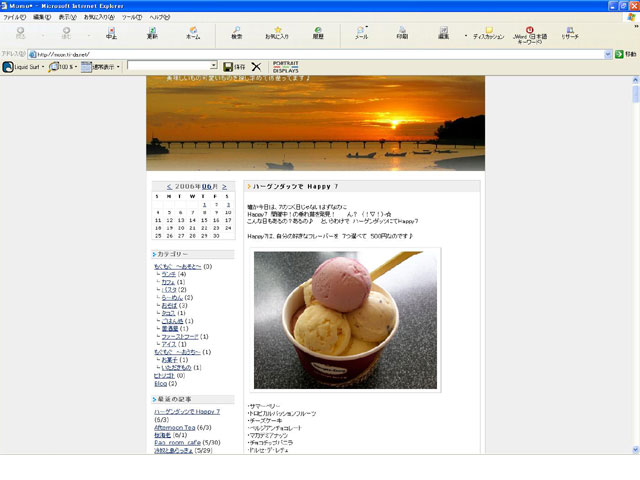Open the address bar history dropdown
The height and width of the screenshot is (480, 640).
pos(608,54)
